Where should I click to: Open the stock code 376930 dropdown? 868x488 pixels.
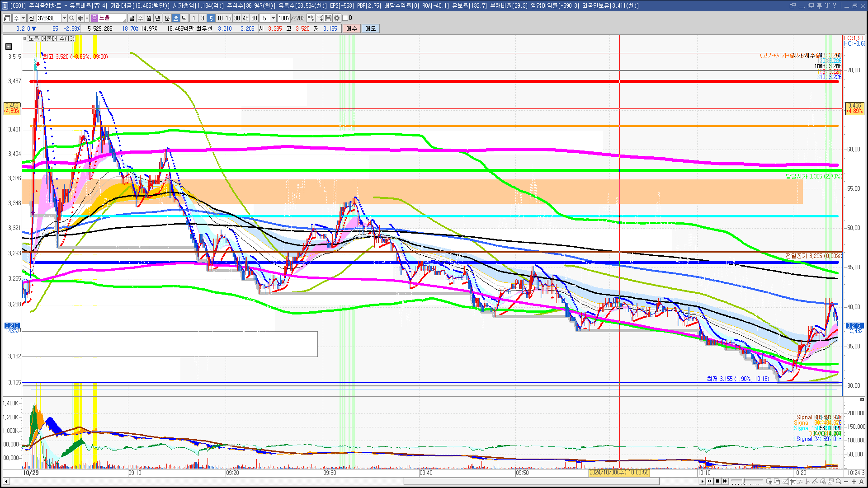[64, 18]
